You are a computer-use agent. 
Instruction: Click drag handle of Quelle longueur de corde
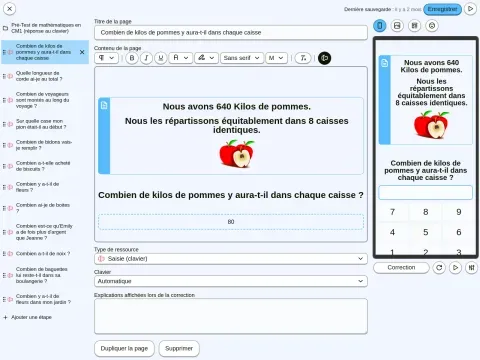pyautogui.click(x=4, y=76)
